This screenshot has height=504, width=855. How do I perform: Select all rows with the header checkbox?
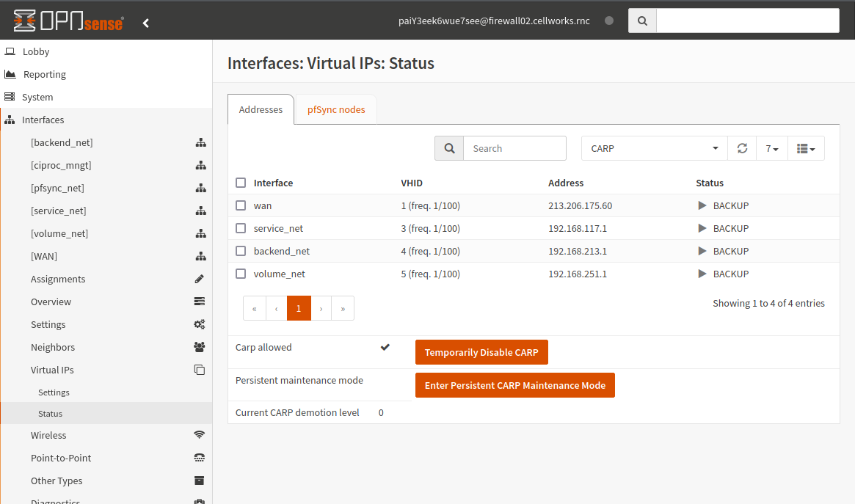[241, 182]
